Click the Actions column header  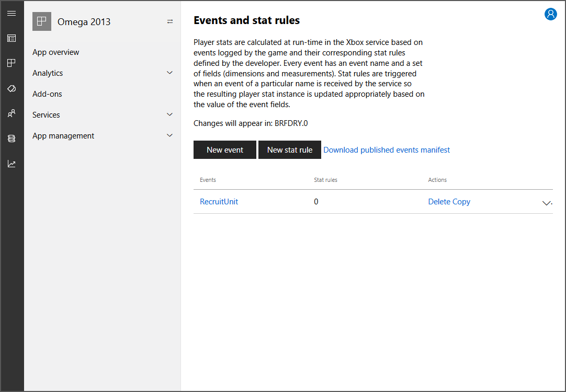pyautogui.click(x=437, y=180)
